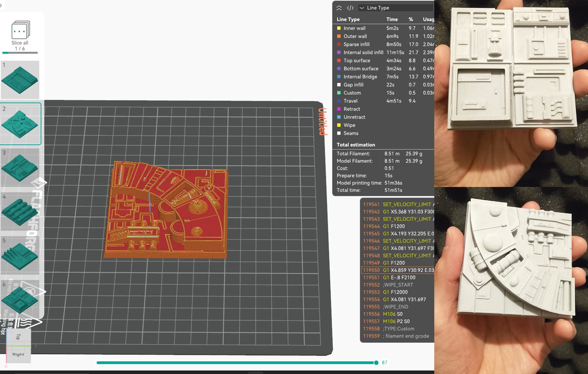Click the white Gap infill color swatch
The height and width of the screenshot is (374, 588).
click(x=339, y=85)
